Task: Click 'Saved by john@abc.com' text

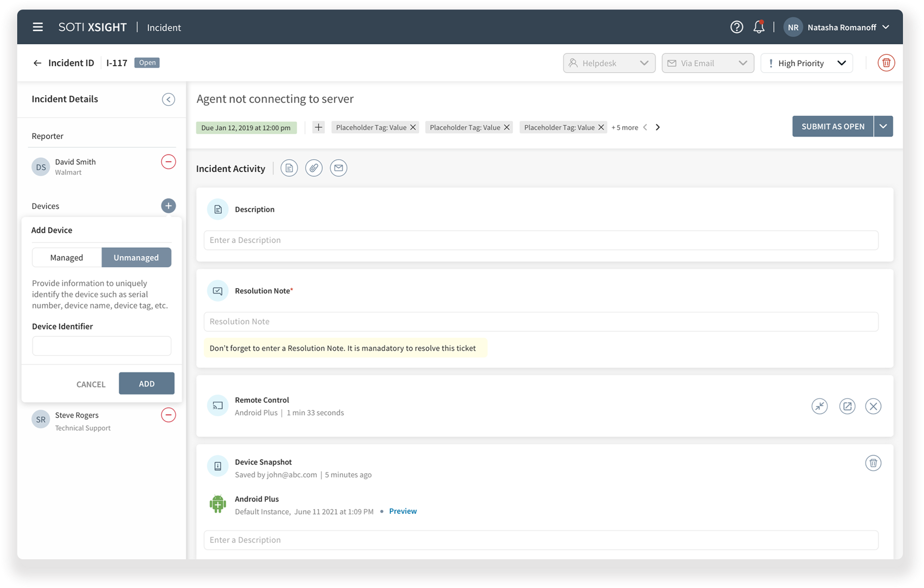Action: click(x=276, y=475)
